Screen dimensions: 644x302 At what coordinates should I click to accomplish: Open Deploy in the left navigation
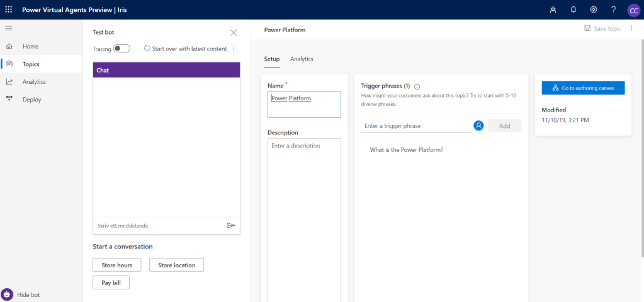(x=32, y=99)
